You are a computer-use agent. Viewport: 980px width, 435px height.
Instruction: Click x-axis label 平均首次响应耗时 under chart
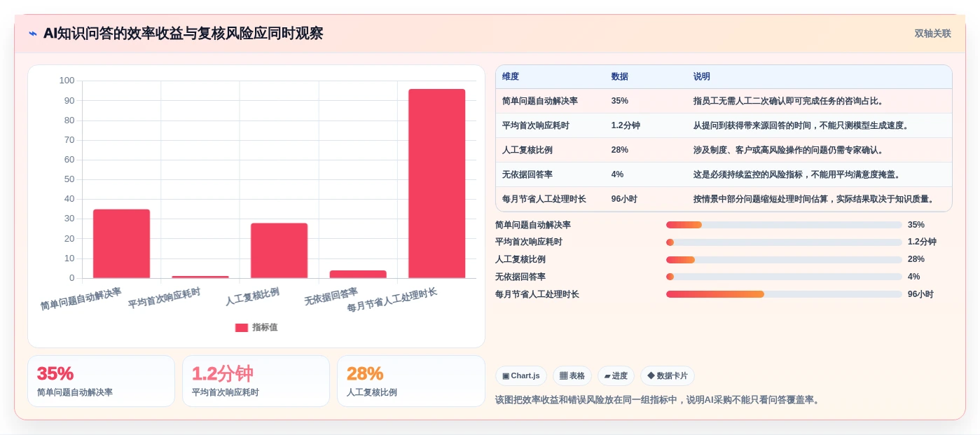[165, 298]
